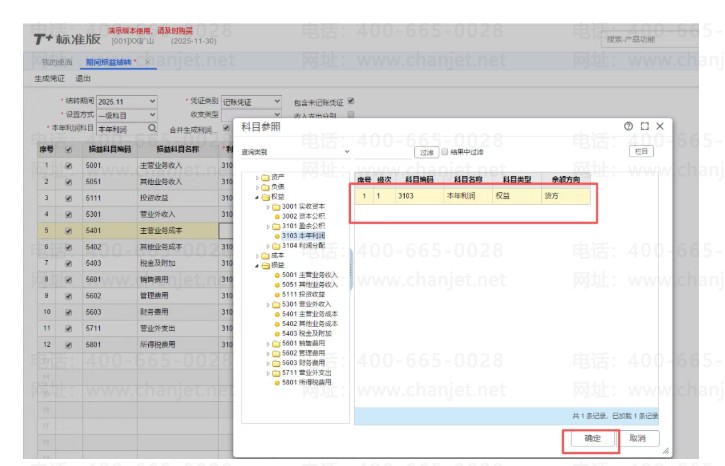The height and width of the screenshot is (466, 725).
Task: Expand the 负债 tree node arrow
Action: [x=257, y=187]
